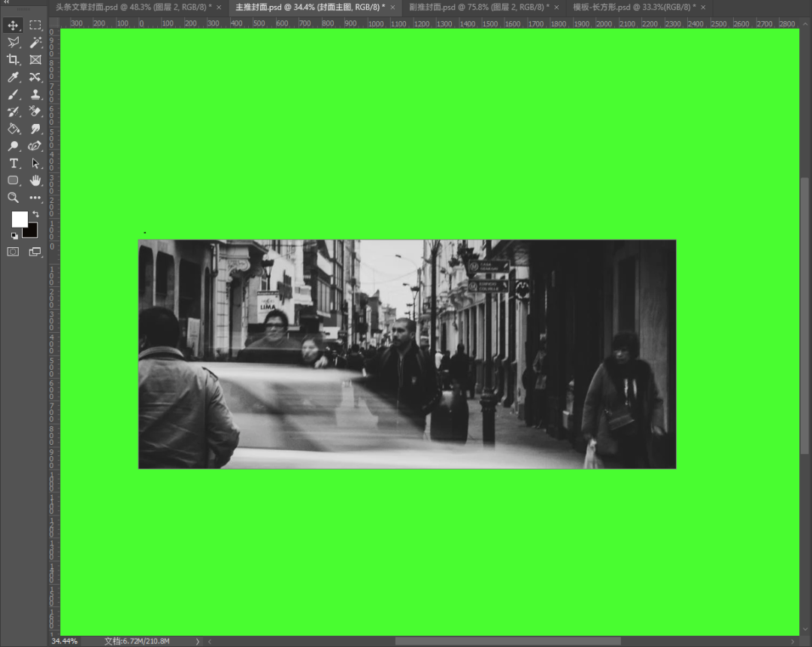Swap foreground and background colors
Image resolution: width=812 pixels, height=647 pixels.
(x=36, y=213)
